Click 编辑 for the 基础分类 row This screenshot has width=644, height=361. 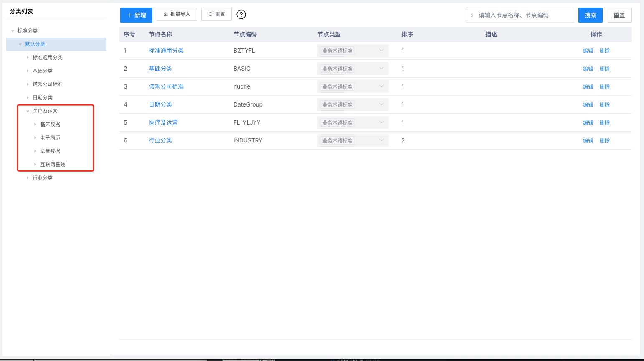coord(588,69)
